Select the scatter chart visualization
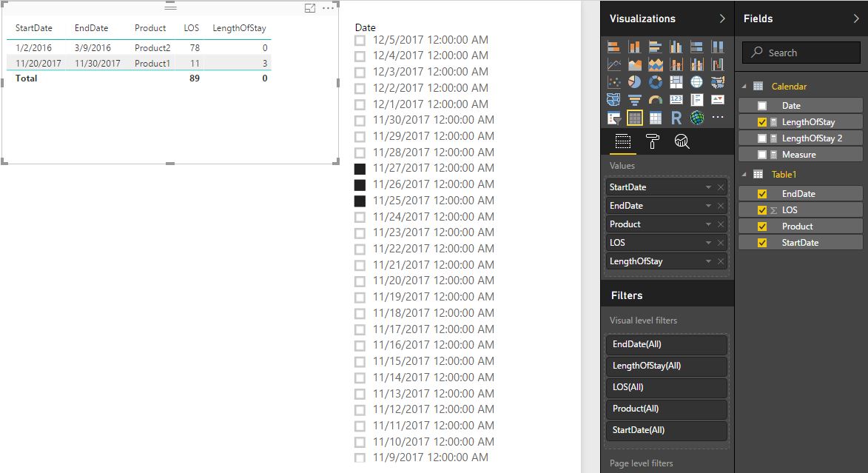This screenshot has height=473, width=868. pyautogui.click(x=613, y=82)
